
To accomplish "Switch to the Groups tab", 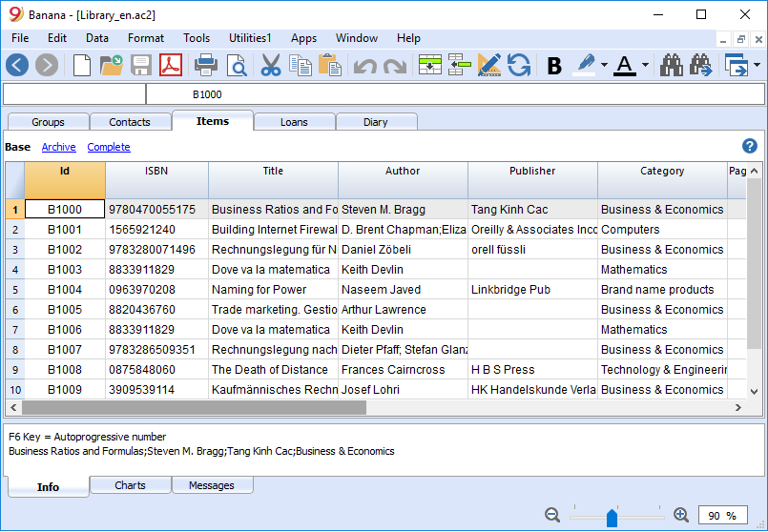I will tap(48, 122).
